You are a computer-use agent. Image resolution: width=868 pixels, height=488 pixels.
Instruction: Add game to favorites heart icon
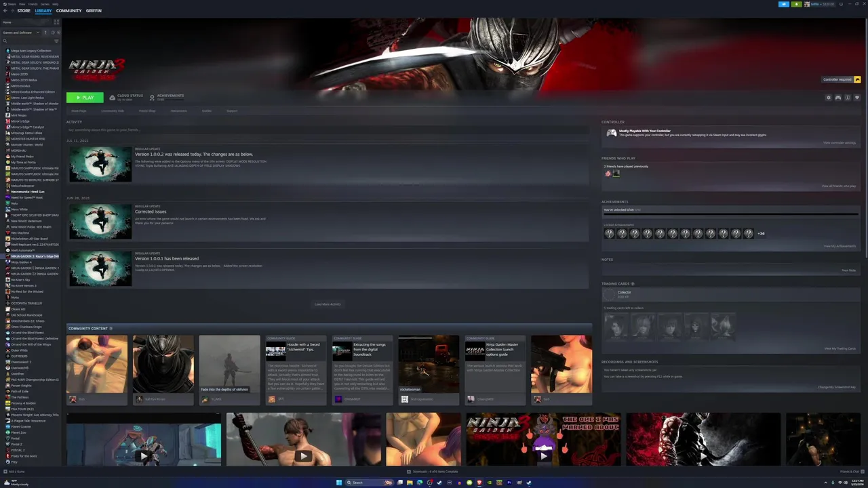(856, 98)
